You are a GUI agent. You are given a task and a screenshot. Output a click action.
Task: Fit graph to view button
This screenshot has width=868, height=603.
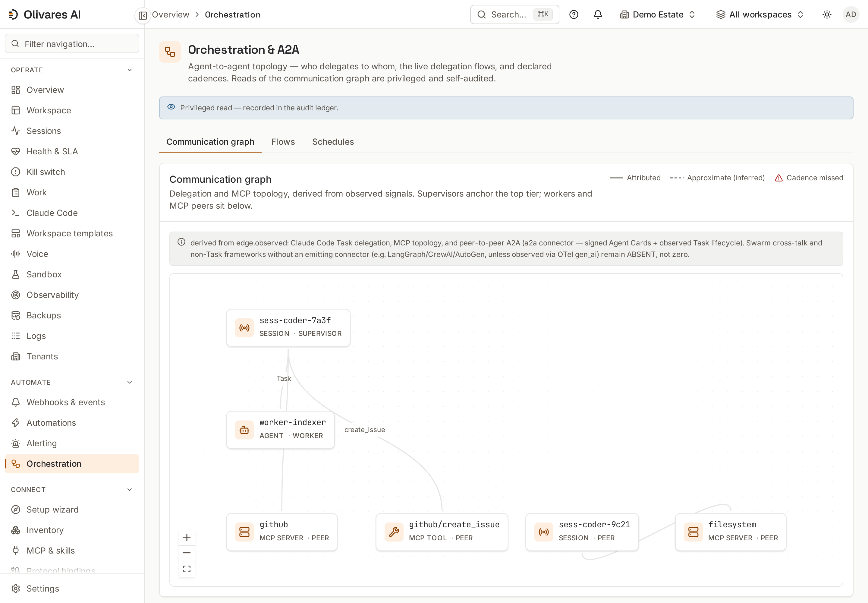[x=187, y=569]
